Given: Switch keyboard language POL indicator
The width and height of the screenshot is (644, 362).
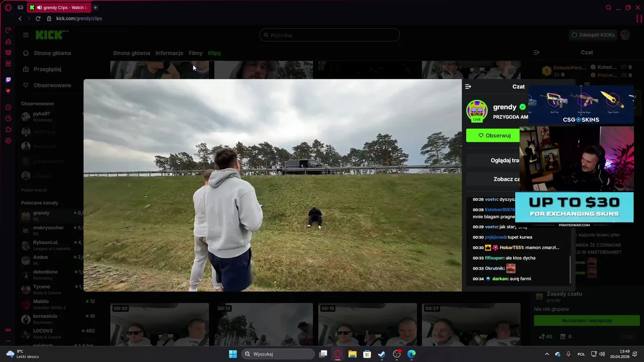Looking at the screenshot, I should (581, 354).
